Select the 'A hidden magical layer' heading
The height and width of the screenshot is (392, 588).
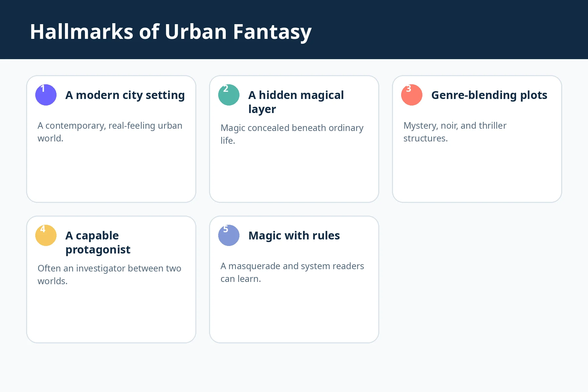coord(296,102)
